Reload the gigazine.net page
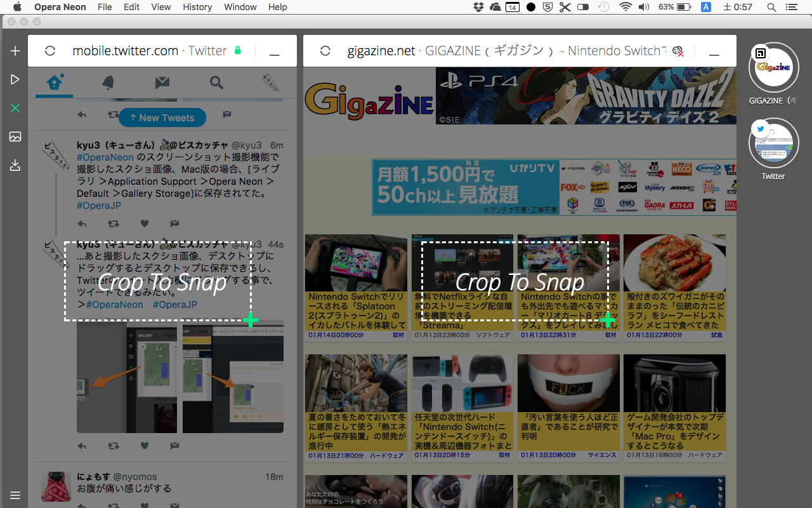812x508 pixels. [325, 51]
